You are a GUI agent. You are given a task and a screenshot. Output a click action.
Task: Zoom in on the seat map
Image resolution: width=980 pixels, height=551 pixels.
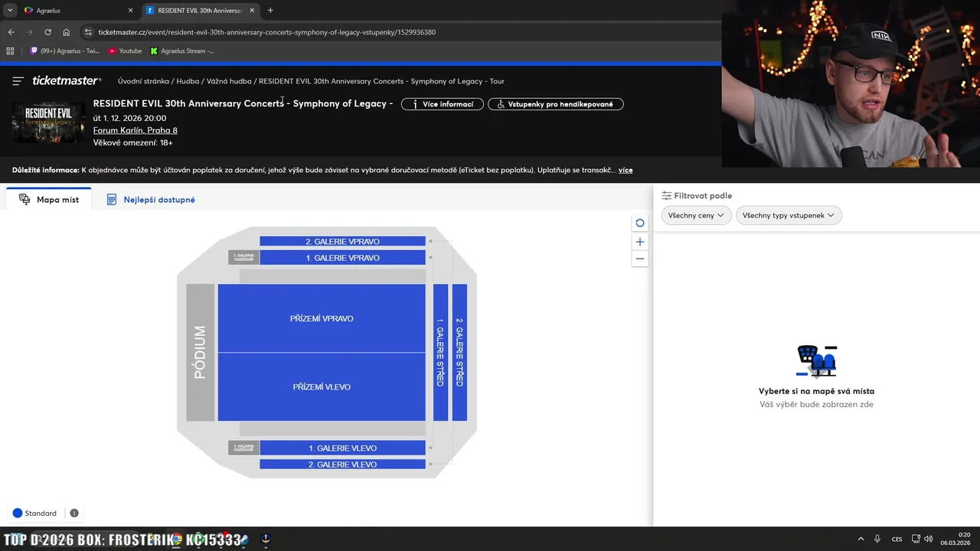pos(640,242)
